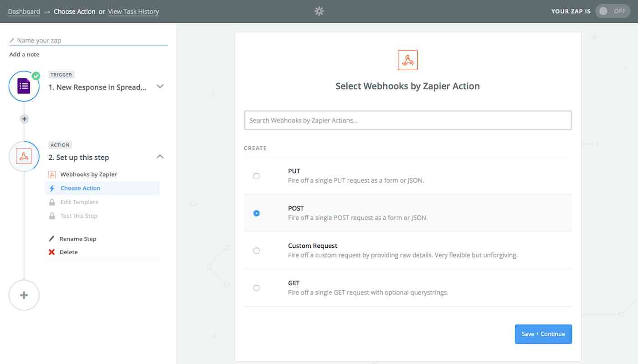The width and height of the screenshot is (638, 364).
Task: Click the red X Delete icon
Action: 51,252
